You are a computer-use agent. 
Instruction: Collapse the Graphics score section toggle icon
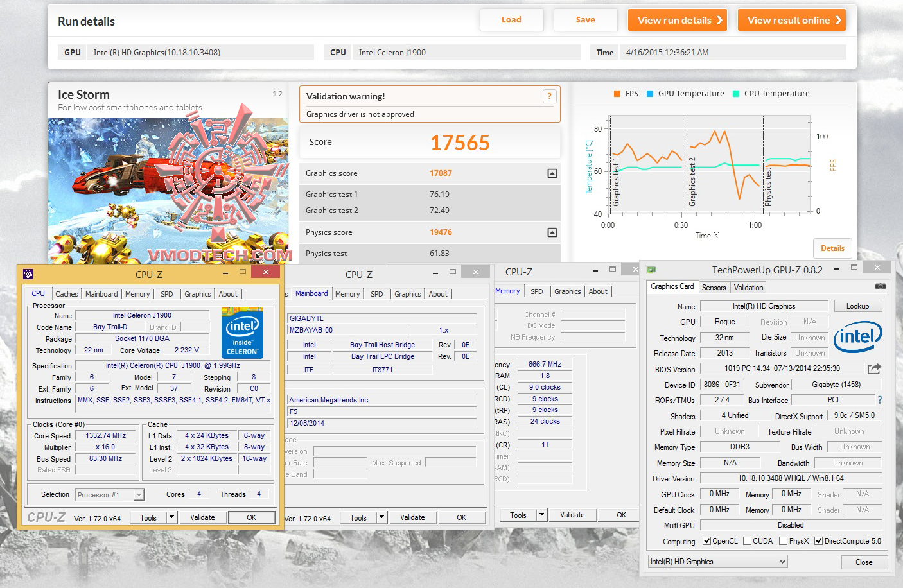(x=552, y=173)
